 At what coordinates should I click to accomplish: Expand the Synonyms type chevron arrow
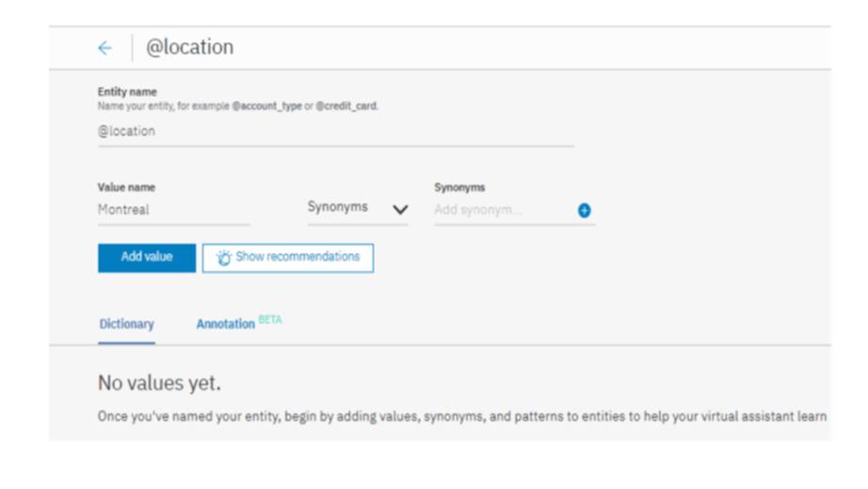399,209
